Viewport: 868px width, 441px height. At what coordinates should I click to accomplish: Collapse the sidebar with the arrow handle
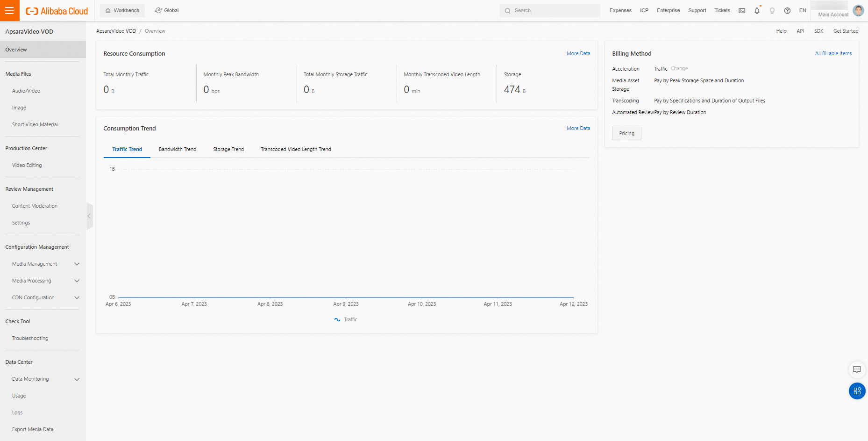pyautogui.click(x=89, y=216)
